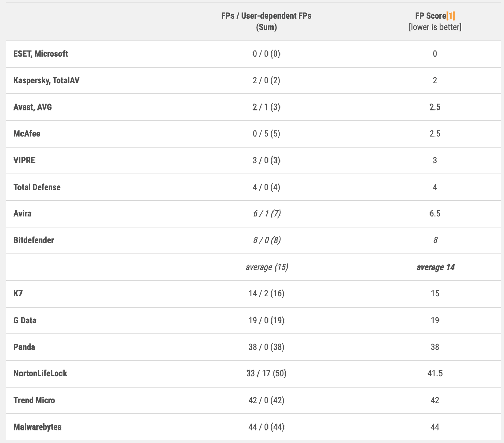Select the G Data vendor name
Viewport: 504px width, 443px height.
coord(25,320)
